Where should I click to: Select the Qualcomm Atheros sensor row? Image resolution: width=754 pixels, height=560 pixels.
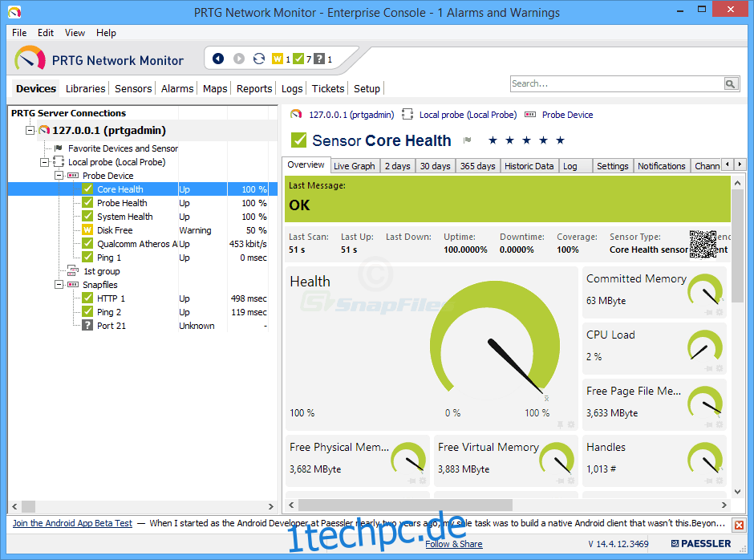pyautogui.click(x=143, y=244)
